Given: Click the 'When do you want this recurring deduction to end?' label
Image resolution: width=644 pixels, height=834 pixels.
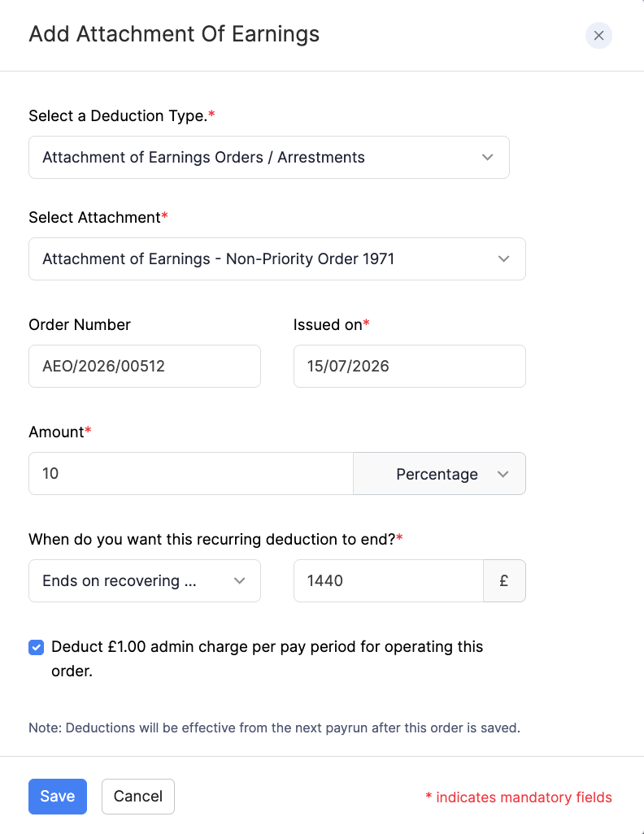Looking at the screenshot, I should 215,539.
